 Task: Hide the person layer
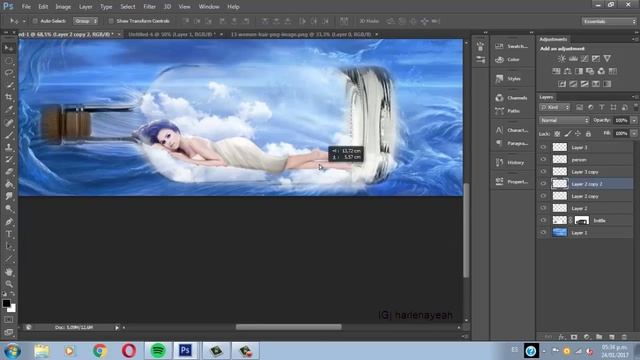(x=543, y=160)
